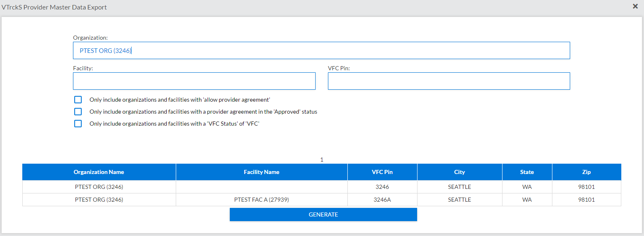Viewport: 644px width, 236px height.
Task: Click the Organization input field
Action: (321, 50)
